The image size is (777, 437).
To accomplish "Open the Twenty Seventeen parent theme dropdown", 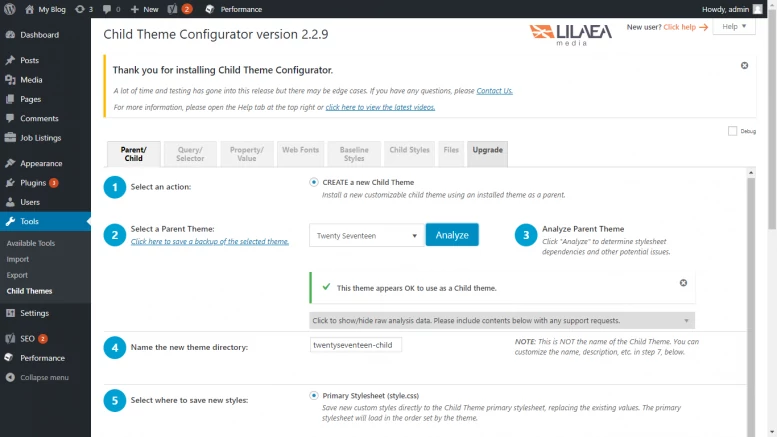I will [x=365, y=236].
